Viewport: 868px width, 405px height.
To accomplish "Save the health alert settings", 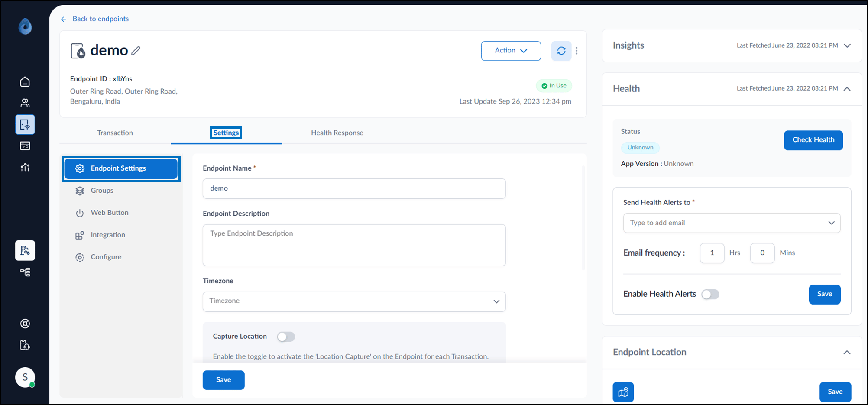I will (824, 294).
